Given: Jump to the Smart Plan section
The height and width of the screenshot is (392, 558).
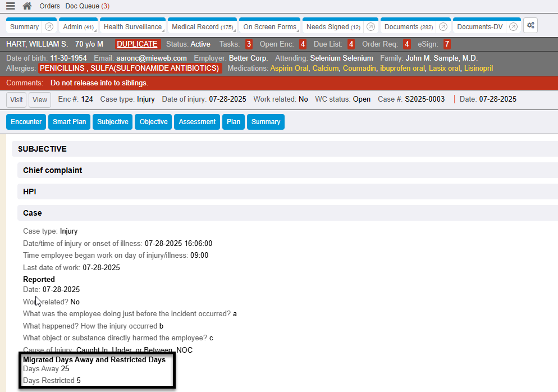Looking at the screenshot, I should click(69, 122).
